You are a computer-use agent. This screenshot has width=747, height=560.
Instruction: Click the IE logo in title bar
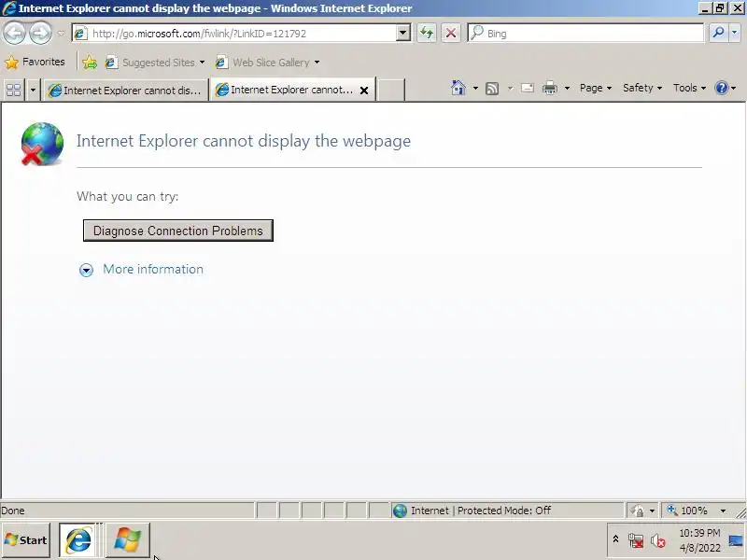[x=9, y=8]
